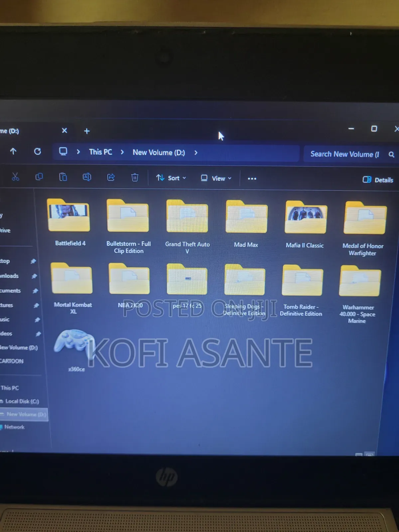Screen dimensions: 399x532
Task: Toggle the Details pane
Action: click(378, 180)
